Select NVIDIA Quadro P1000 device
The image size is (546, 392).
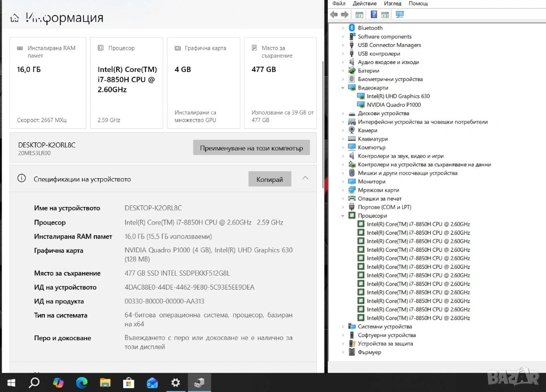pyautogui.click(x=394, y=105)
